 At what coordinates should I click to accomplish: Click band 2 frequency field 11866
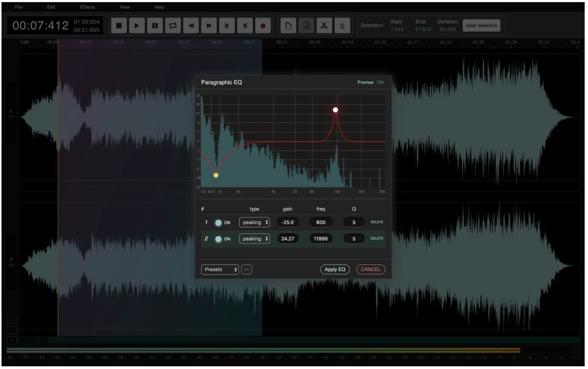(x=321, y=239)
